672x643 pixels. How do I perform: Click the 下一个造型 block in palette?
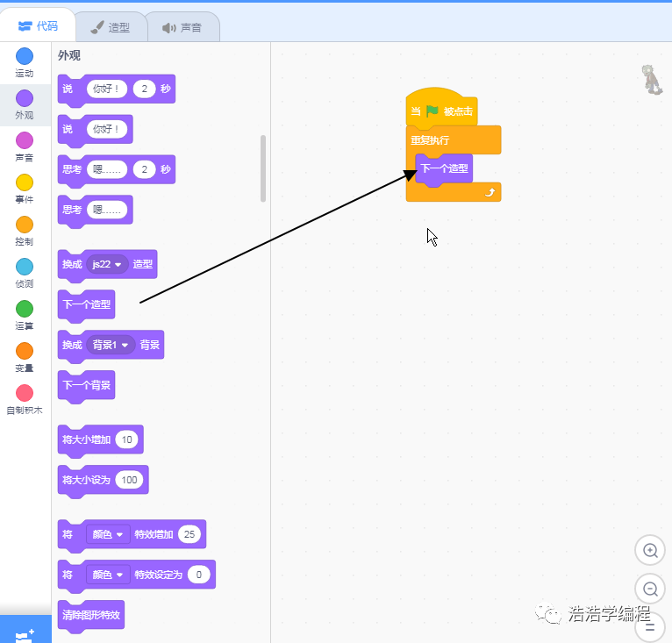pyautogui.click(x=86, y=304)
